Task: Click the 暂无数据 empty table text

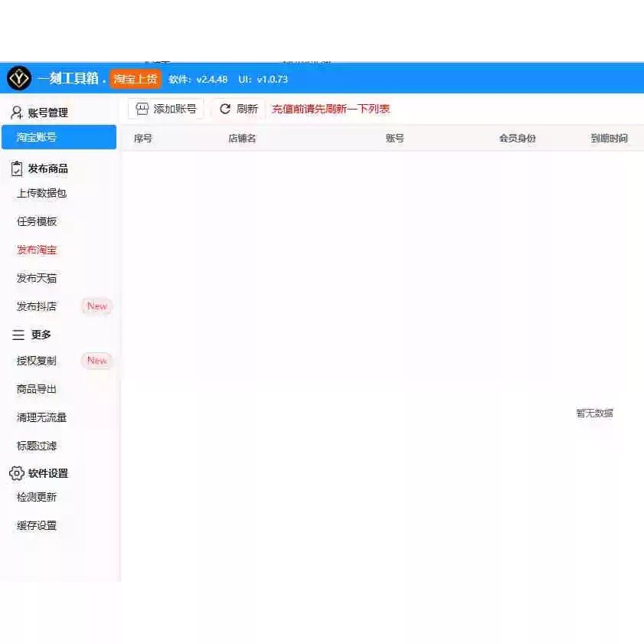Action: [x=594, y=414]
